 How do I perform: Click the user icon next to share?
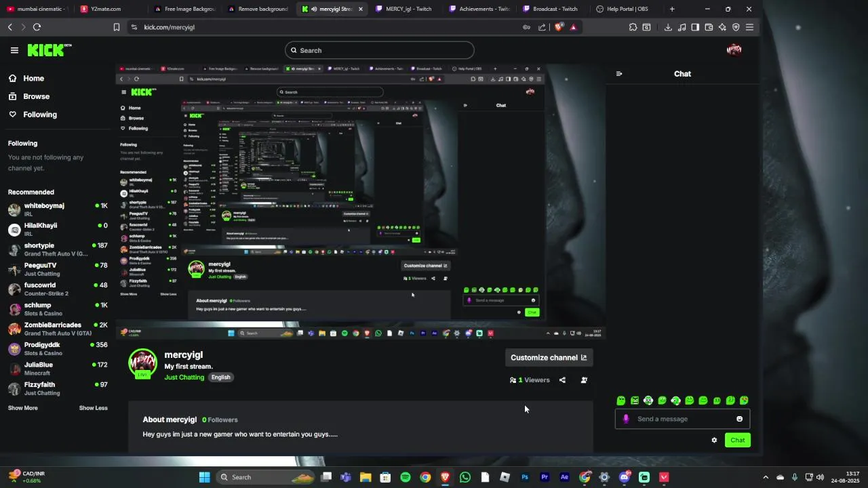(584, 380)
